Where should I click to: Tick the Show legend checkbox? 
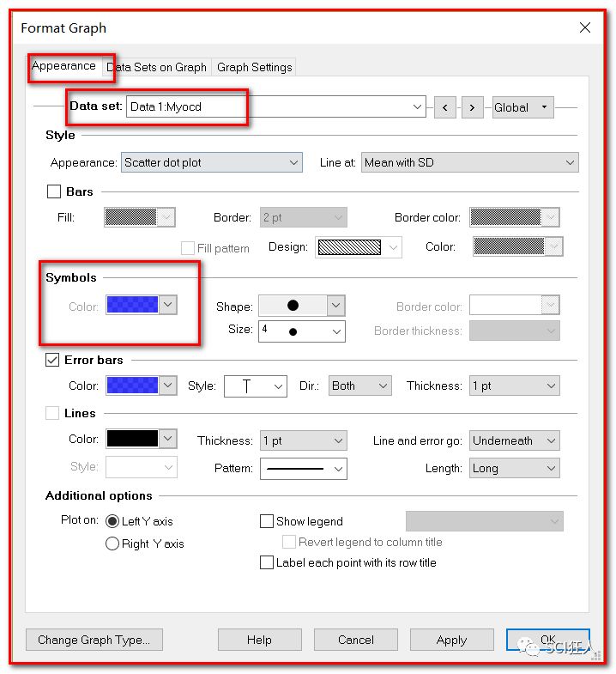pos(267,521)
